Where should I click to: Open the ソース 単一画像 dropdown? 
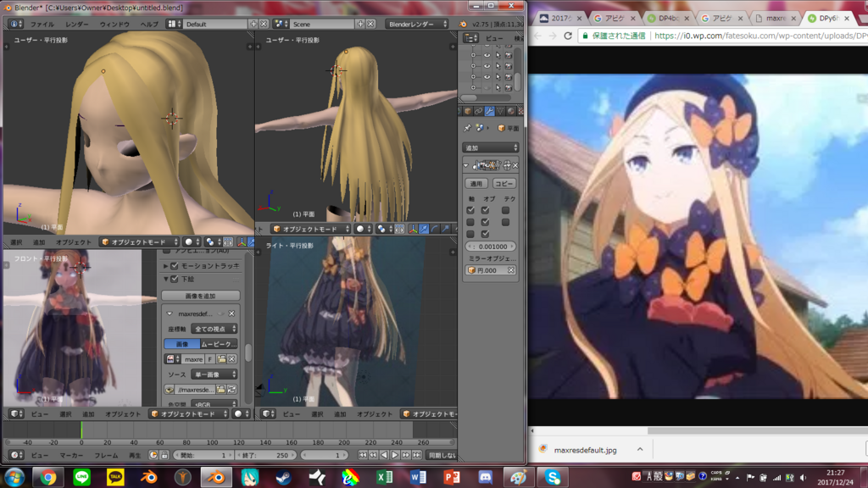214,374
